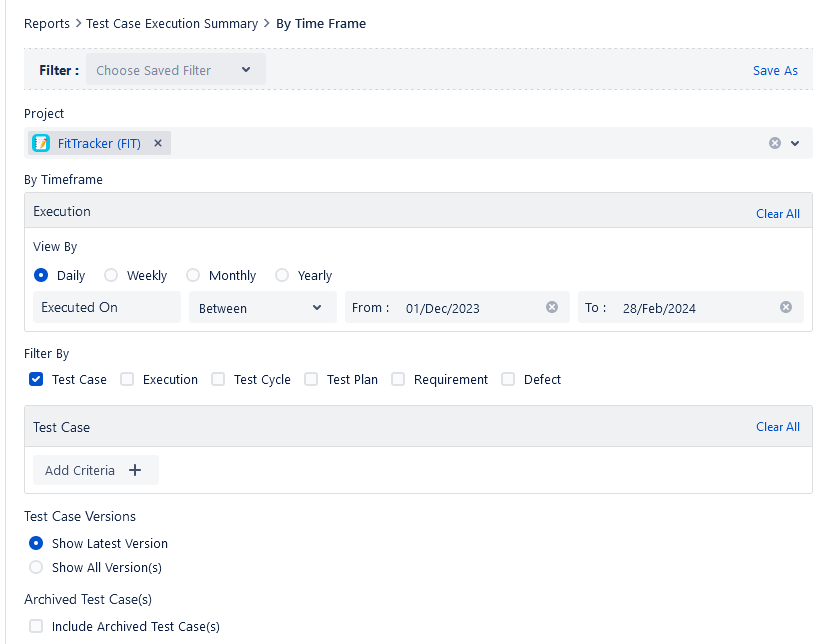The image size is (823, 644).
Task: Click the FitTracker project avatar icon
Action: 41,142
